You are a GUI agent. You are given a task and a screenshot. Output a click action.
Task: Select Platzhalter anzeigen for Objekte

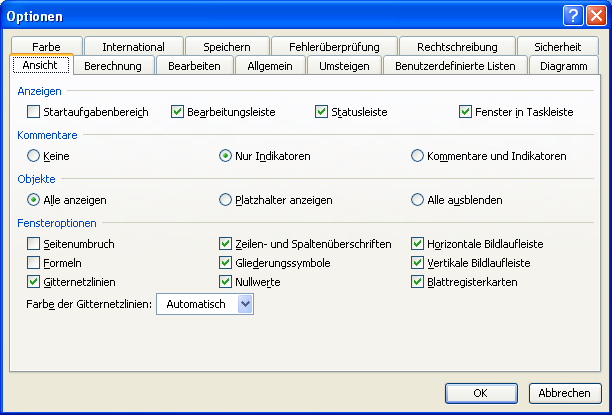coord(226,200)
